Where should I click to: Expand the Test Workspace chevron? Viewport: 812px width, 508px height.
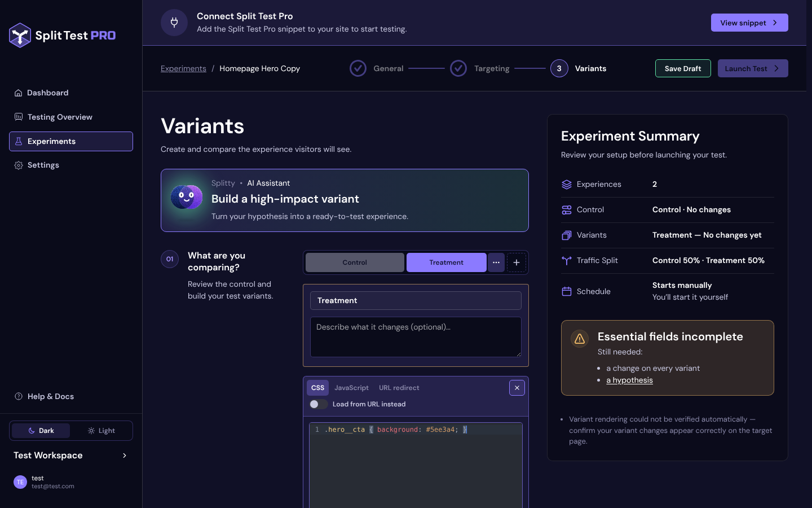125,456
